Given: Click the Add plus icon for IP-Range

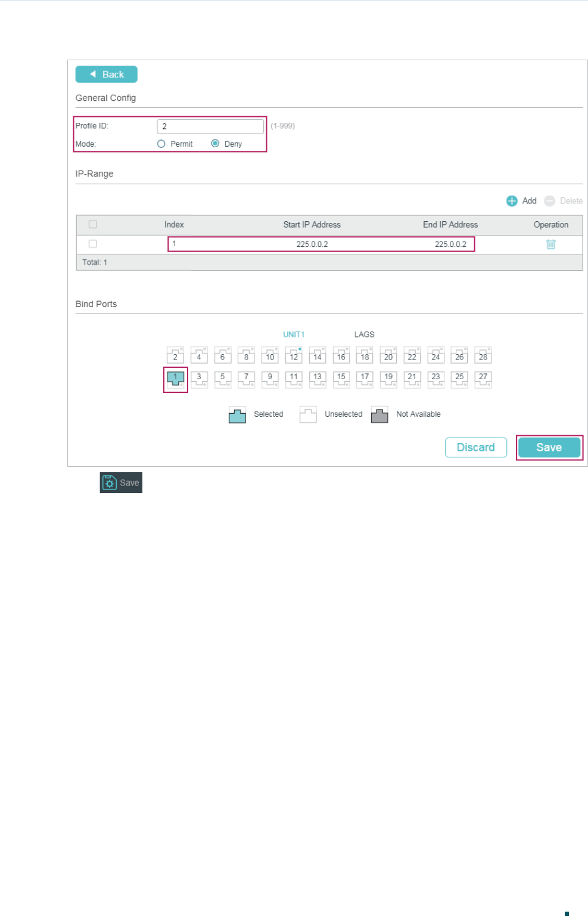Looking at the screenshot, I should click(x=512, y=201).
